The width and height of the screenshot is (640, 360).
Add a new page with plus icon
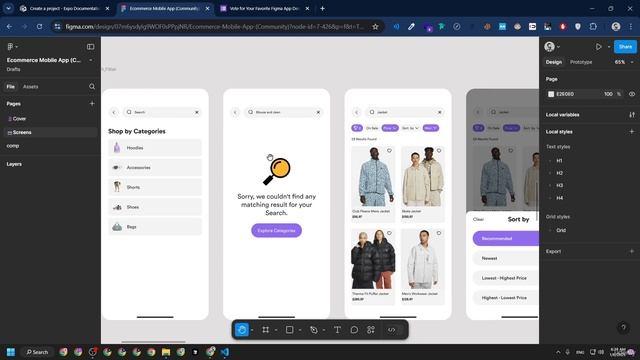click(x=92, y=104)
